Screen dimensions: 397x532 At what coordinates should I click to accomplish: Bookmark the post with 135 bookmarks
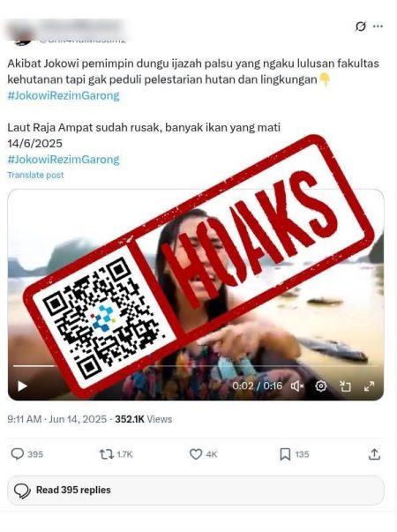coord(294,454)
